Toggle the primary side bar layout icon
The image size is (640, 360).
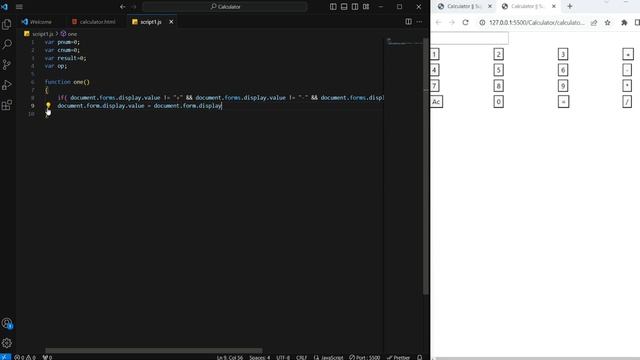tap(333, 7)
